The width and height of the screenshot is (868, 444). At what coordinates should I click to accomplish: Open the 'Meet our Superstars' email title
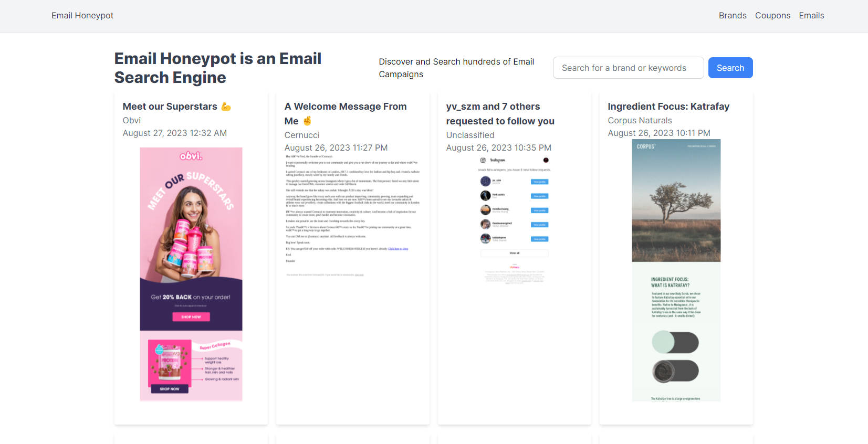176,107
